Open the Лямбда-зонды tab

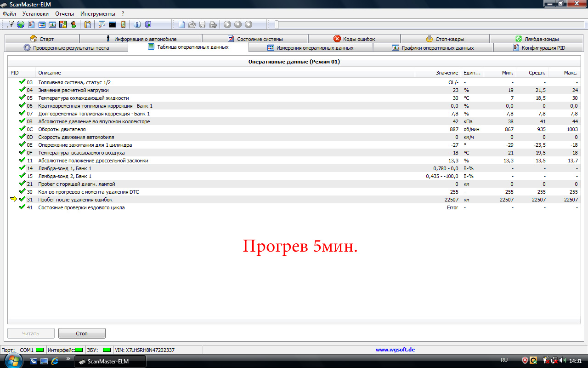(x=537, y=39)
